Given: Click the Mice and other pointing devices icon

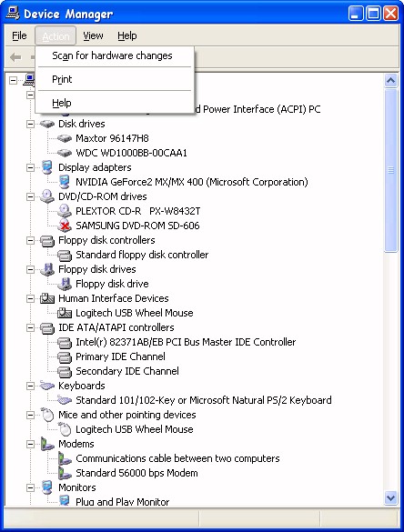Looking at the screenshot, I should (x=47, y=415).
